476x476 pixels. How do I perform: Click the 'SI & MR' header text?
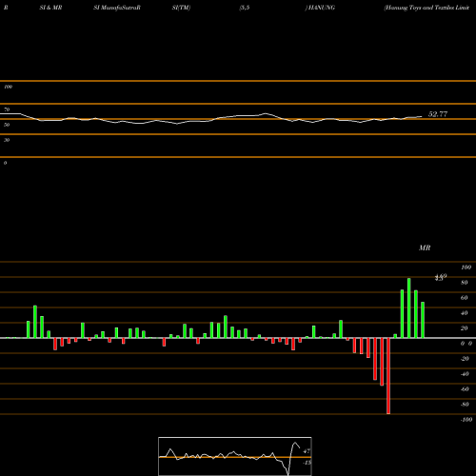50,8
